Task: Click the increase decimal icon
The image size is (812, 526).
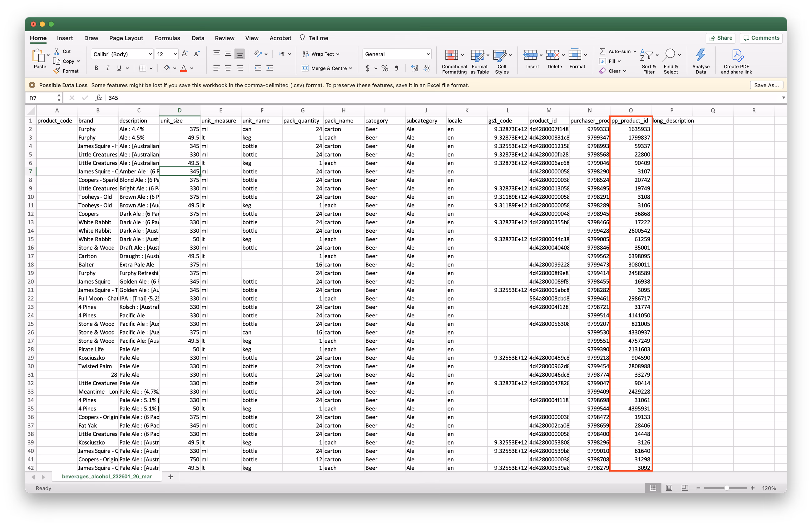Action: (x=414, y=68)
